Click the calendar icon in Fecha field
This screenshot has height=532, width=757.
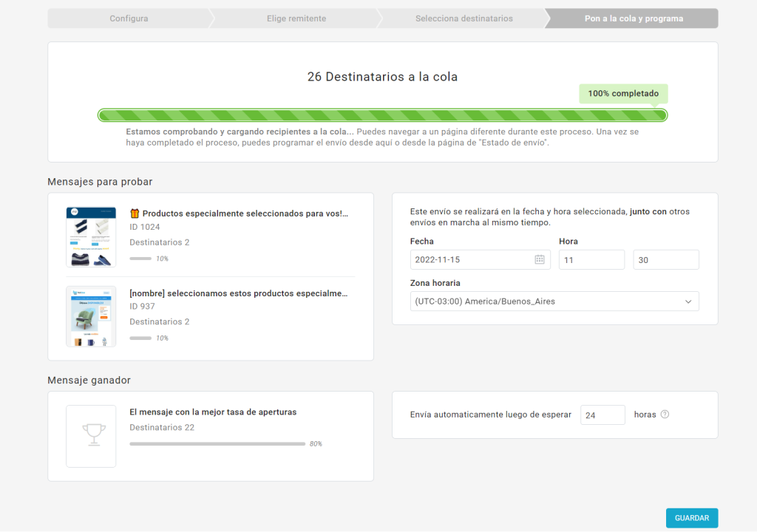pos(540,259)
